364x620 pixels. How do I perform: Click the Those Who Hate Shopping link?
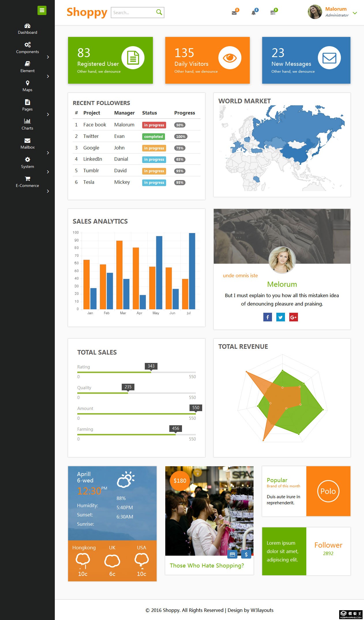pos(207,565)
